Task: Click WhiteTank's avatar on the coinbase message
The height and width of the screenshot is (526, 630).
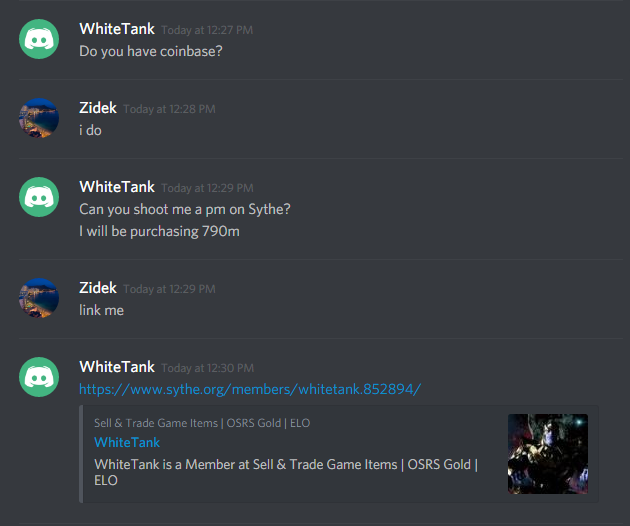Action: [39, 39]
